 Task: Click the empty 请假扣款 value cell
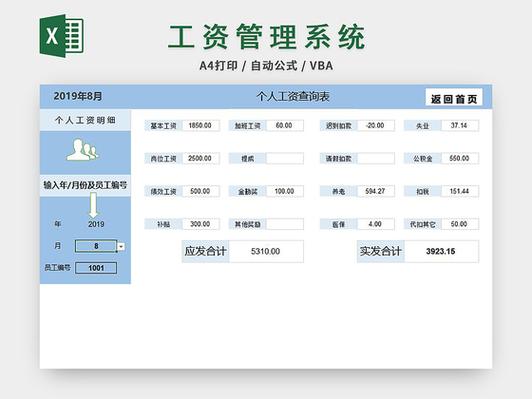point(376,158)
